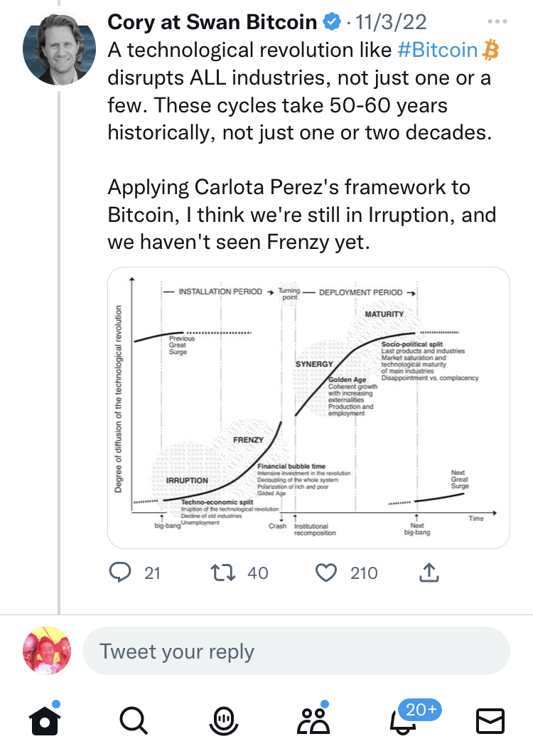Open notifications bell with 20+ badge
This screenshot has width=533, height=756.
tap(401, 721)
